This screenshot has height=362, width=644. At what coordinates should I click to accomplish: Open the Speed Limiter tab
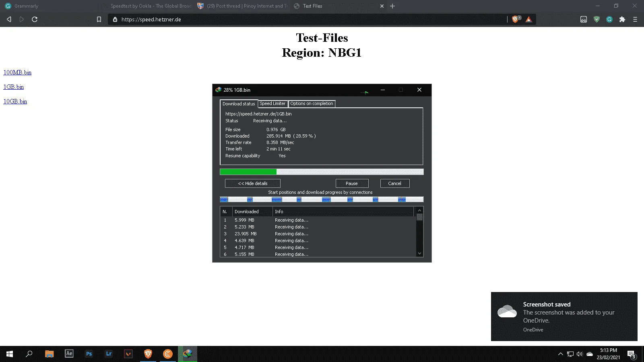pyautogui.click(x=272, y=103)
